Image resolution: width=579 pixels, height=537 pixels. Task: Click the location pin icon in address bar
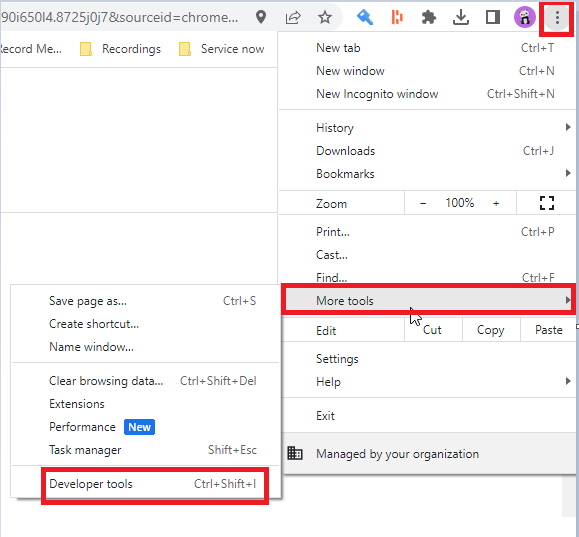[261, 17]
